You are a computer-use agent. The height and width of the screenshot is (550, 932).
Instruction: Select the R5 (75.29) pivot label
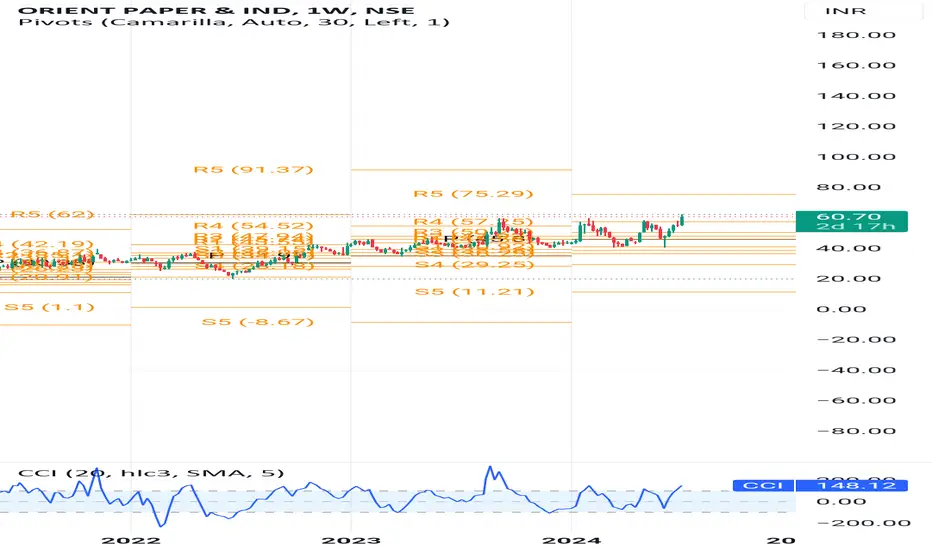point(473,194)
